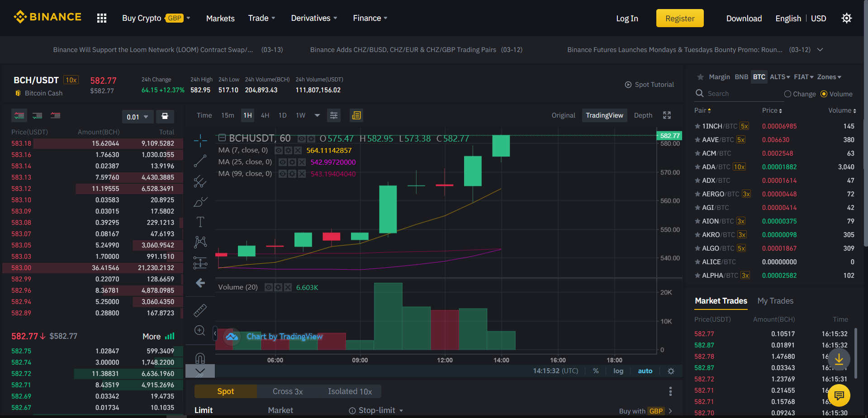868x418 pixels.
Task: Open the 0.01 price precision dropdown
Action: [x=138, y=117]
